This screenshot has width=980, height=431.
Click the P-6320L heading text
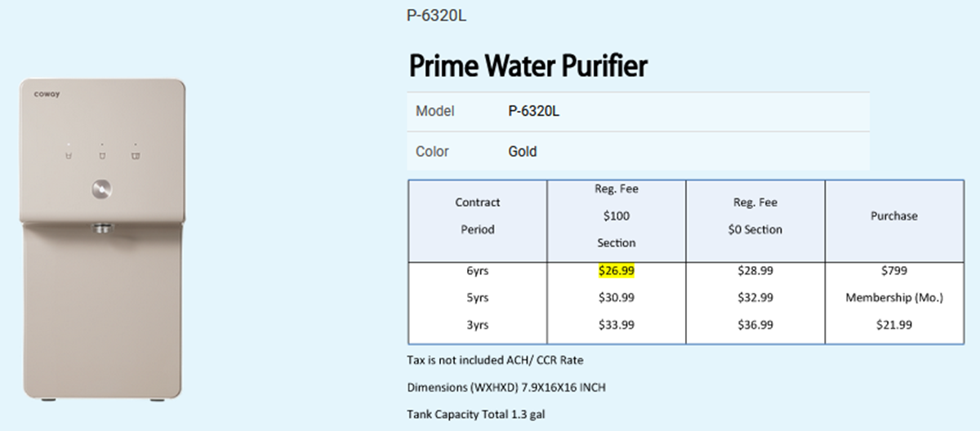pyautogui.click(x=436, y=16)
